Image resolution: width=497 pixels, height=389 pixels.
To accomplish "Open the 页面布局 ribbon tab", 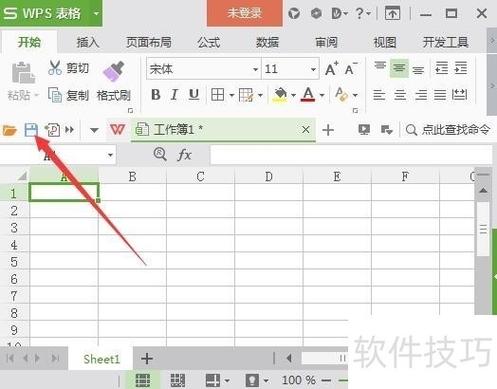I will tap(149, 42).
